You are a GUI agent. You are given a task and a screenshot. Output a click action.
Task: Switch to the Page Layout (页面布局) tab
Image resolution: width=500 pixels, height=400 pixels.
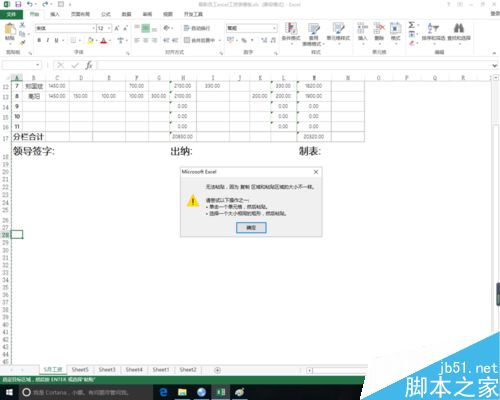(x=80, y=14)
